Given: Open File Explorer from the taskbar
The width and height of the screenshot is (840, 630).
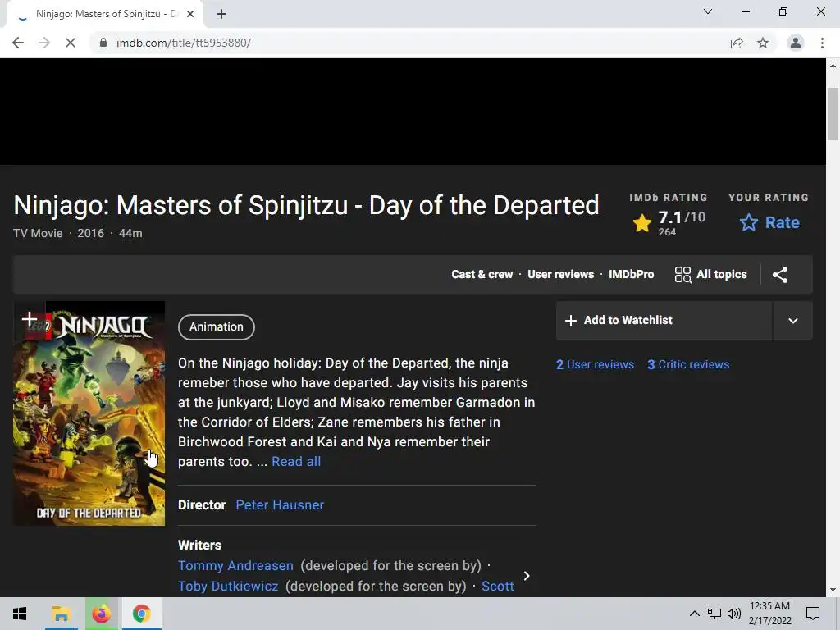Looking at the screenshot, I should [61, 614].
